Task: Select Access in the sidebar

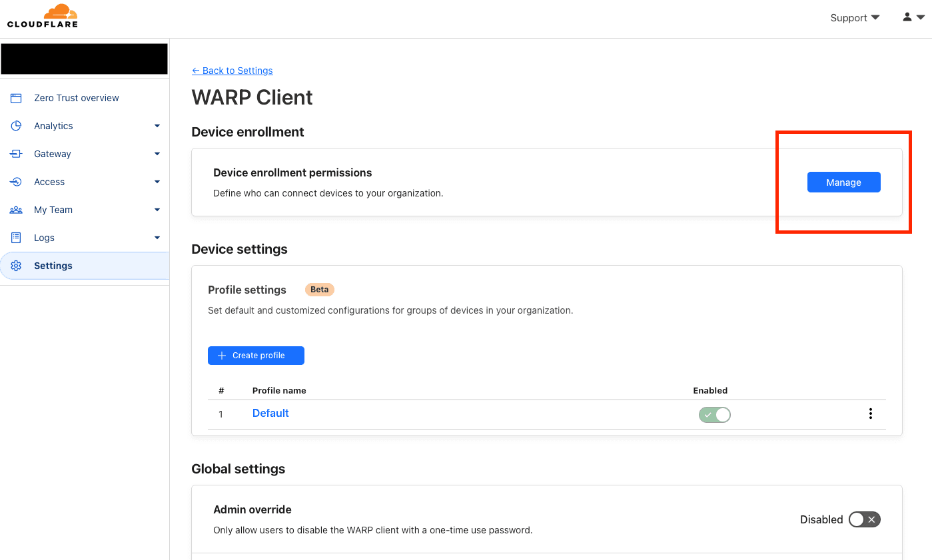Action: coord(49,182)
